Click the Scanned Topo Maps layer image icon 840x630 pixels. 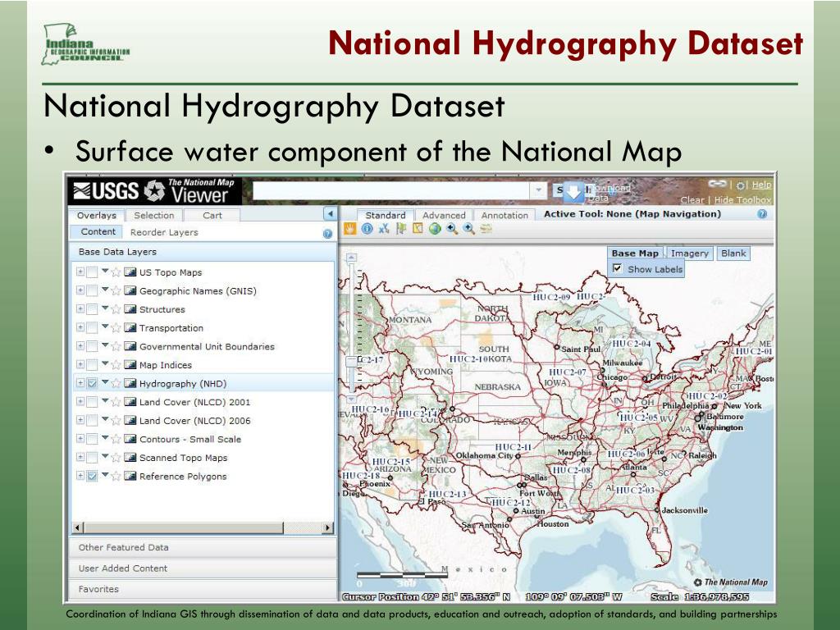[x=130, y=458]
